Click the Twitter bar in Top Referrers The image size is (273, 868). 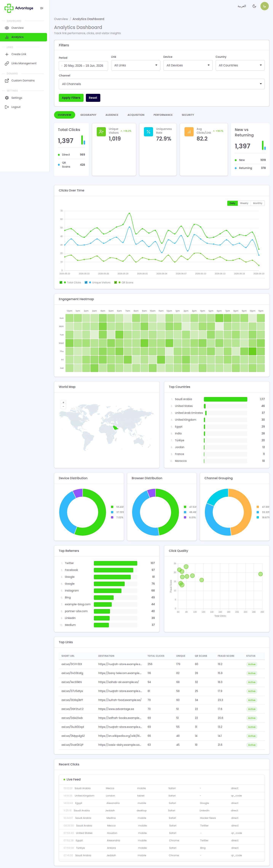click(115, 563)
